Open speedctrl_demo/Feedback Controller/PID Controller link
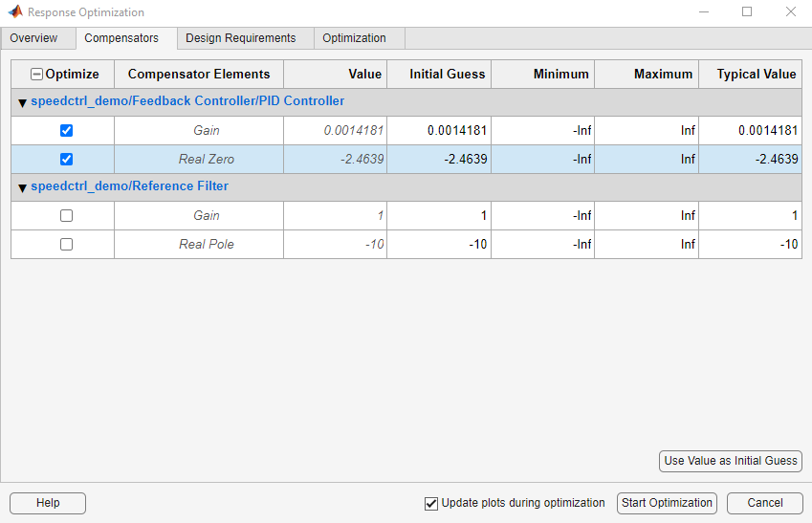Screen dimensions: 812x523 tap(187, 101)
